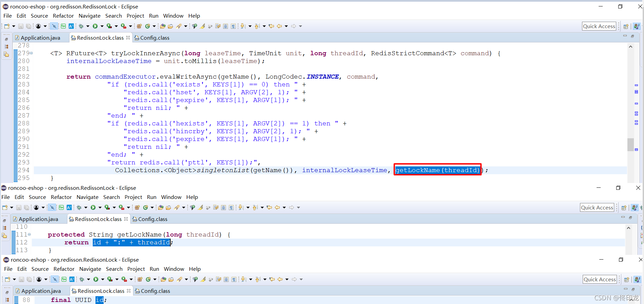The width and height of the screenshot is (644, 304).
Task: Click the Open Type icon in top window
Action: 163,26
